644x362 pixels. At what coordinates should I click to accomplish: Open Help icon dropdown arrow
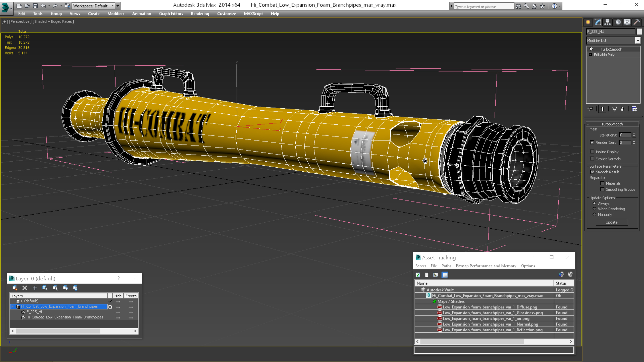559,6
